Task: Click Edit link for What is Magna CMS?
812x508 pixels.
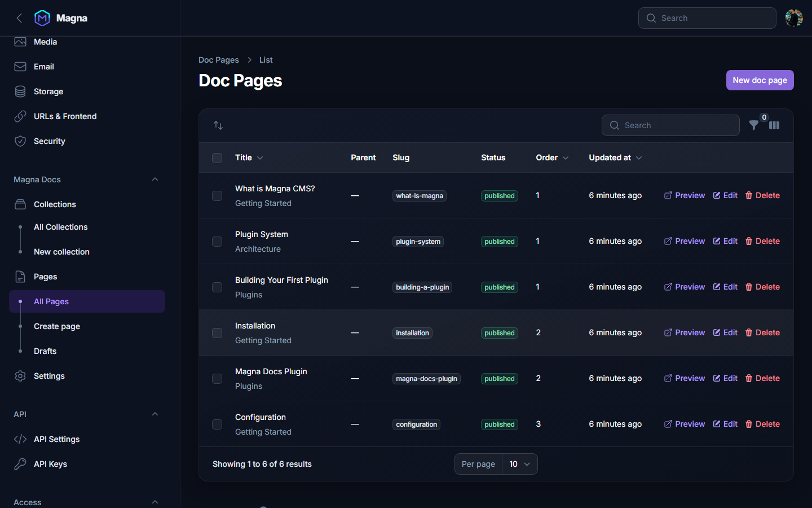Action: click(725, 195)
